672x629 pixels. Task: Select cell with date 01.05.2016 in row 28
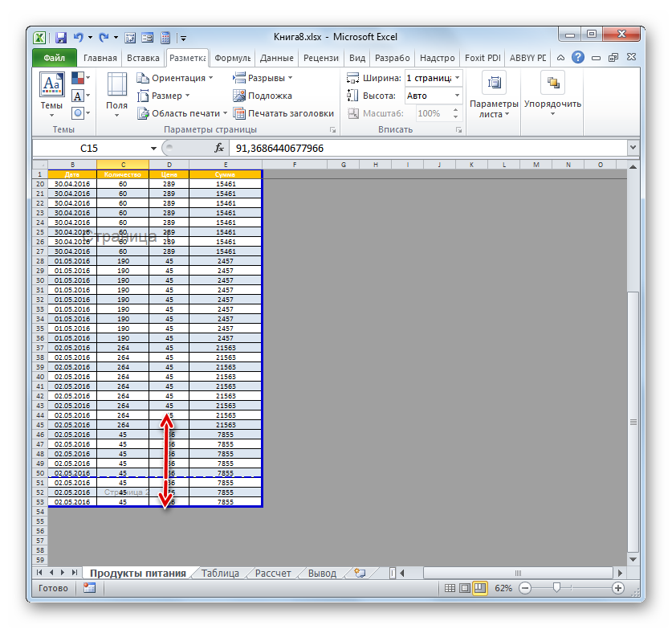click(x=72, y=261)
